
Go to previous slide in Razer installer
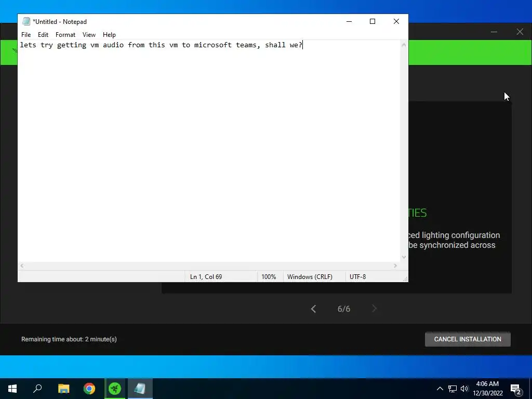point(313,309)
